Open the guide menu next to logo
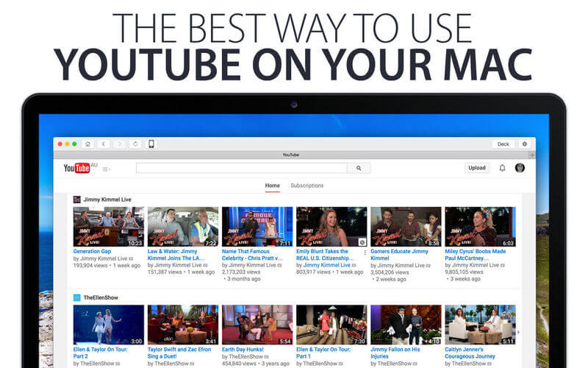This screenshot has height=368, width=588. 106,169
